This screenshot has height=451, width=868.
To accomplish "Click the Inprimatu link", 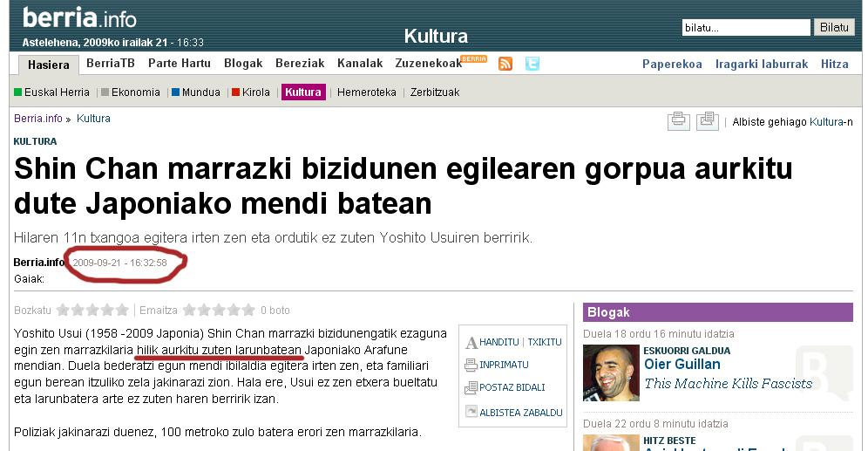I will [504, 365].
